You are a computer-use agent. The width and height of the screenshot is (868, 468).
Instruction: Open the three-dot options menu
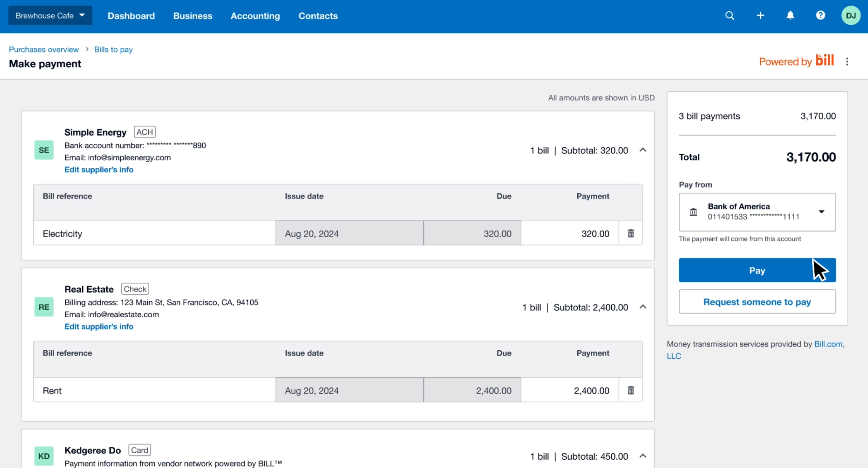[847, 61]
